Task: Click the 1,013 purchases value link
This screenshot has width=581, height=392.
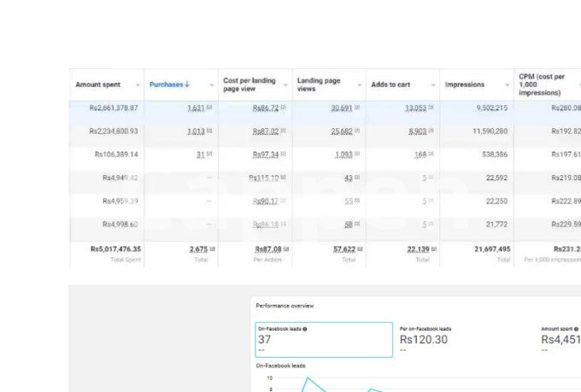Action: (196, 132)
